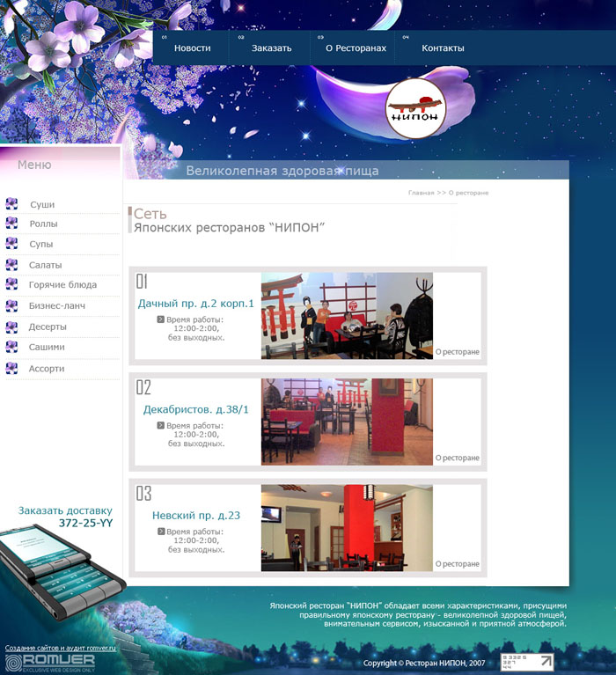The height and width of the screenshot is (675, 616).
Task: Go to О Ресторанах page
Action: [x=356, y=48]
